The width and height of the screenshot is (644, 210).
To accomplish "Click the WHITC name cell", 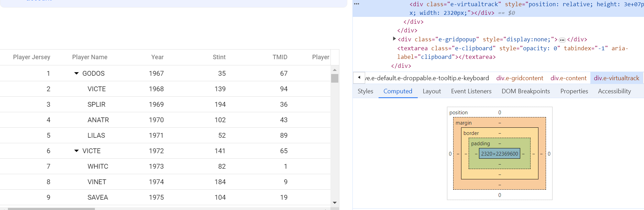I will click(98, 166).
